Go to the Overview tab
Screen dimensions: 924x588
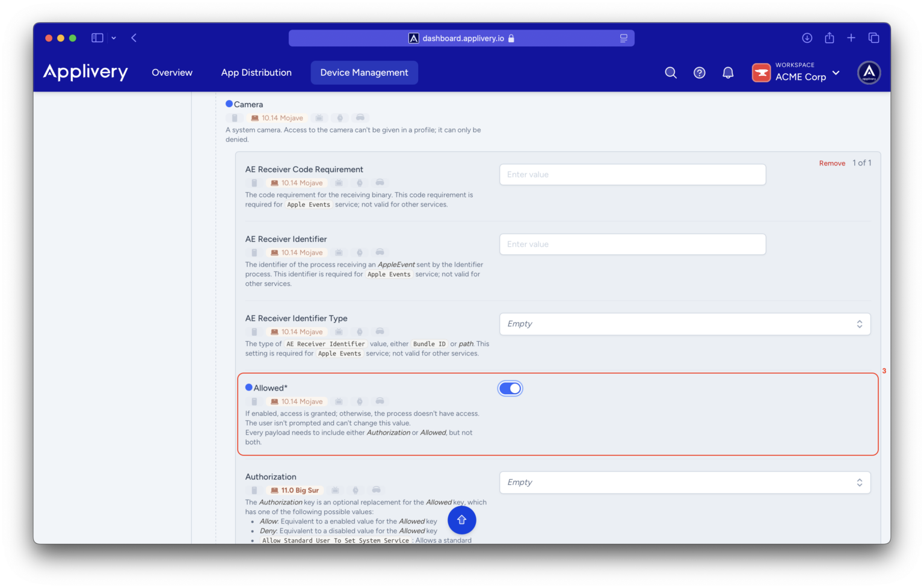pos(172,73)
